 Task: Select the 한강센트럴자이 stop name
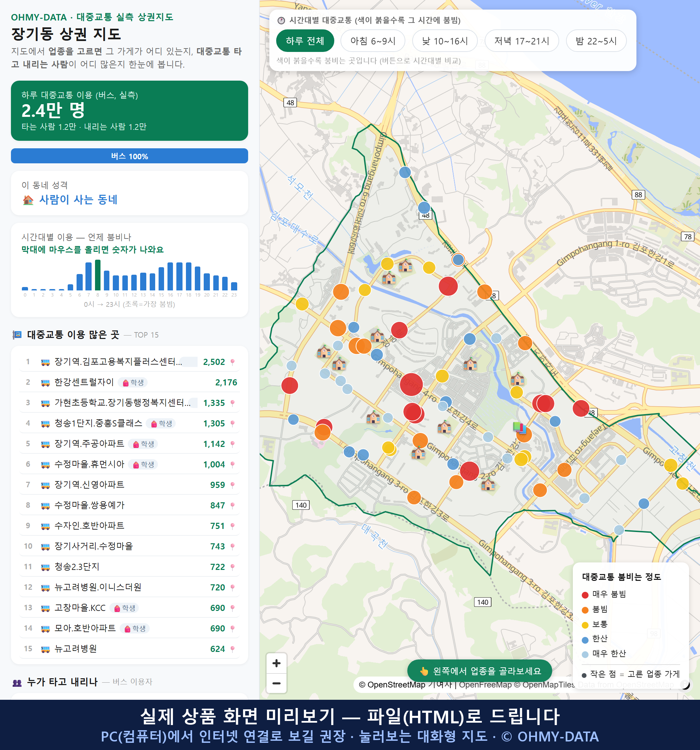84,382
